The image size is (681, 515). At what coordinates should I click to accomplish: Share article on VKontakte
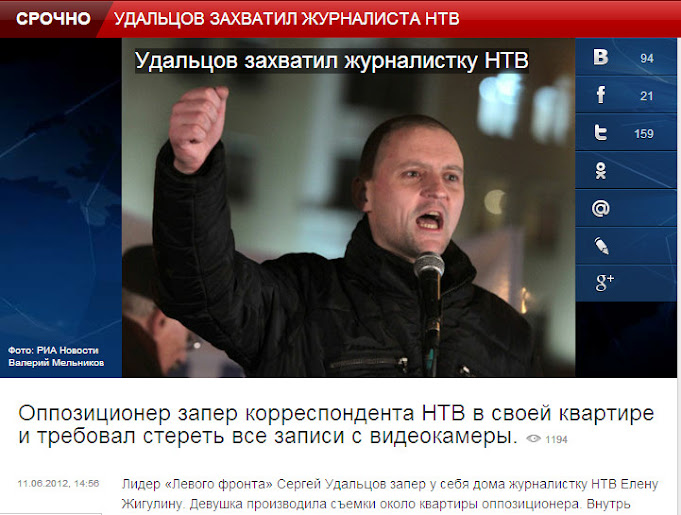coord(601,57)
